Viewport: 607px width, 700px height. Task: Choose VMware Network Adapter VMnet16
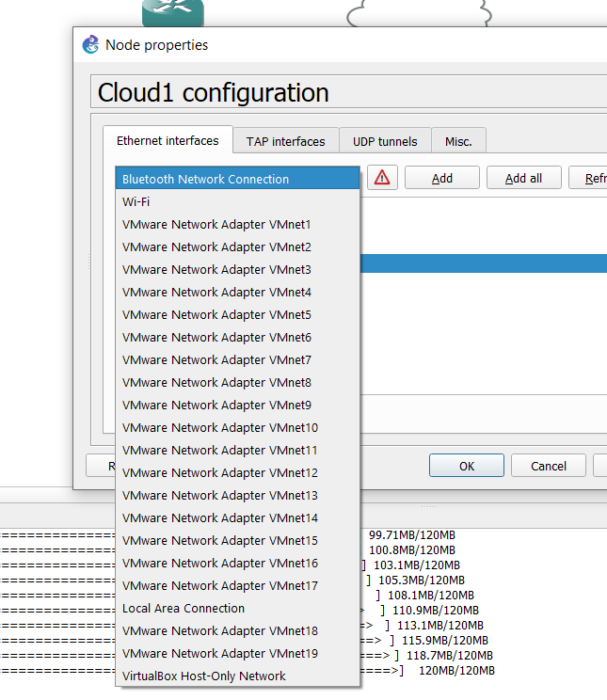click(237, 563)
